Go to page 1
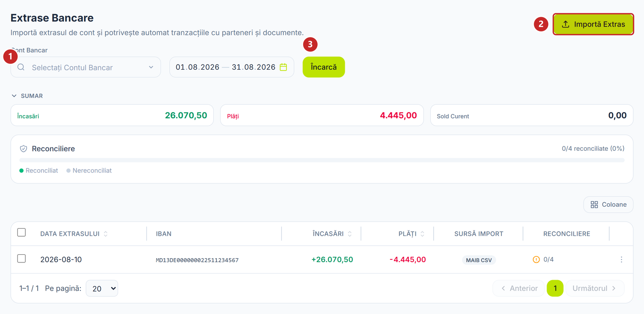Viewport: 644px width, 314px height. click(x=555, y=288)
